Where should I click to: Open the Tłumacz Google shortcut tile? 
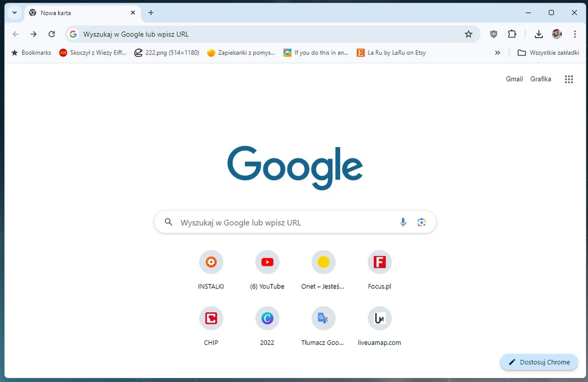click(323, 326)
